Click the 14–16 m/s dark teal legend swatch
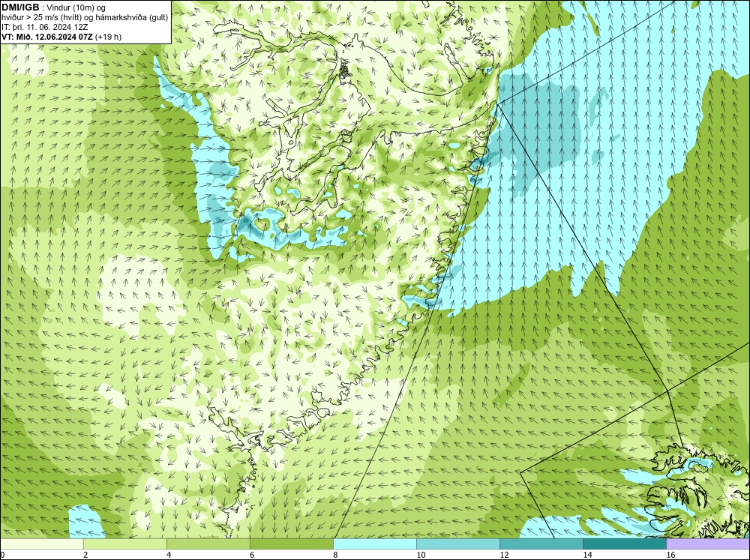 624,544
